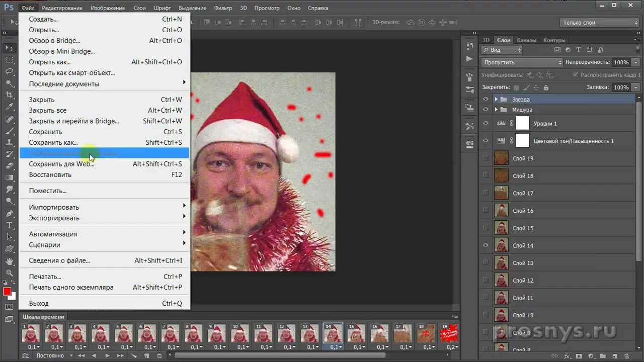Select the Lasso tool in the toolbox

click(10, 71)
